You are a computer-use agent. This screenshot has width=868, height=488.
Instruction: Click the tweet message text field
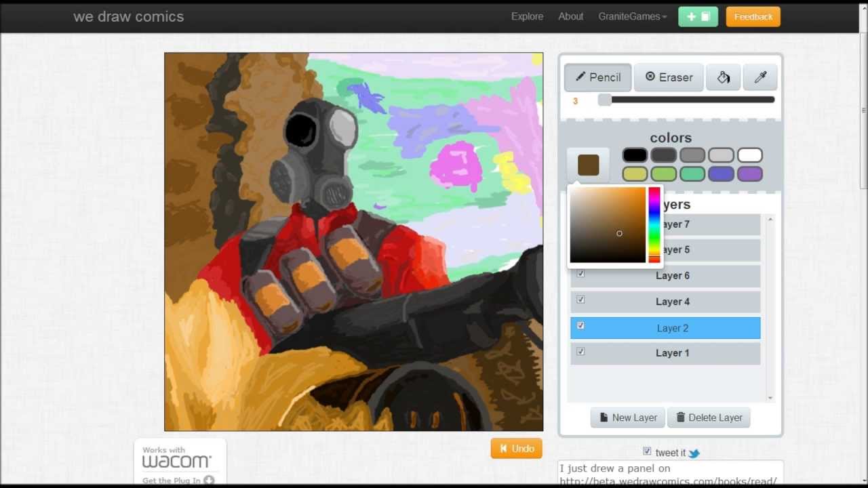tap(671, 473)
